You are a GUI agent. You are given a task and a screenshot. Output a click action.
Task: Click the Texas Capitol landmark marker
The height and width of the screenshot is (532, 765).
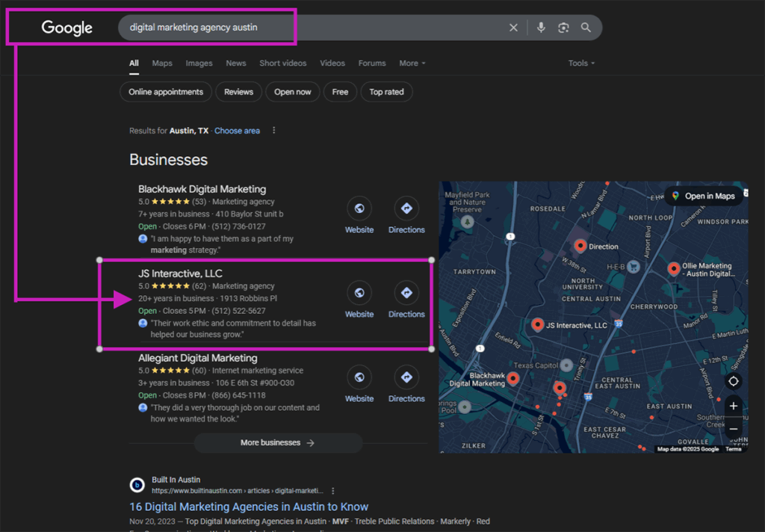[x=566, y=365]
